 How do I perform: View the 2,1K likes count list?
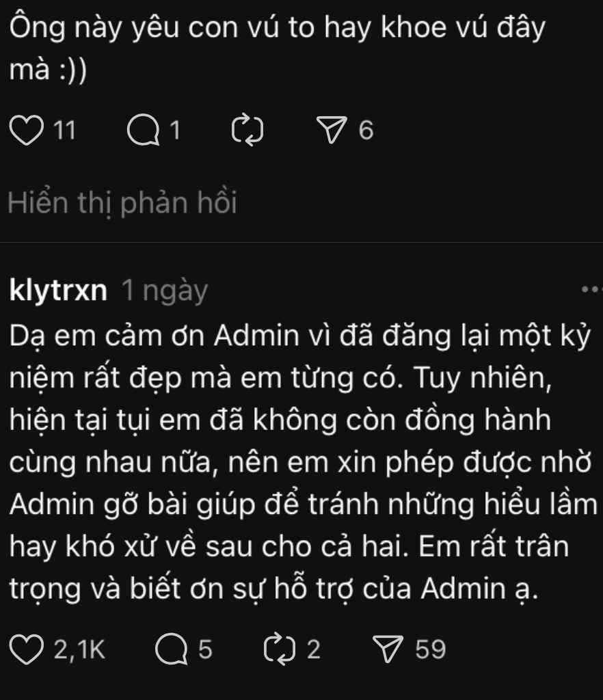point(79,649)
